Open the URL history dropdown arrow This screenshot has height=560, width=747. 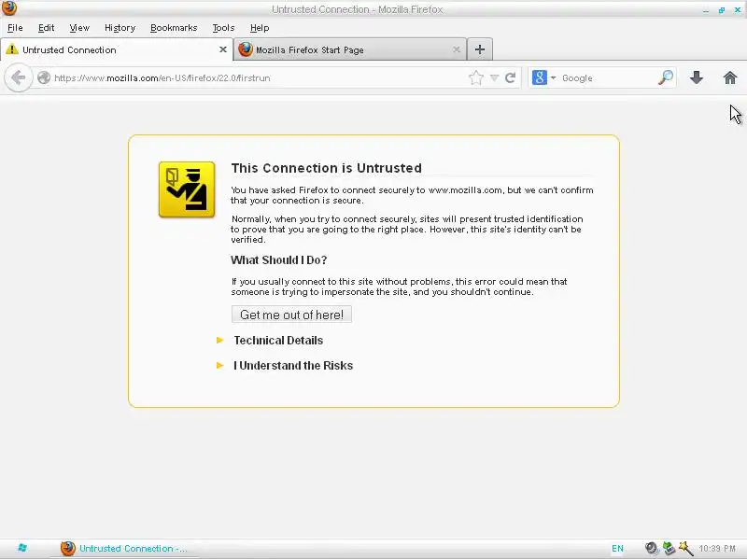coord(495,77)
